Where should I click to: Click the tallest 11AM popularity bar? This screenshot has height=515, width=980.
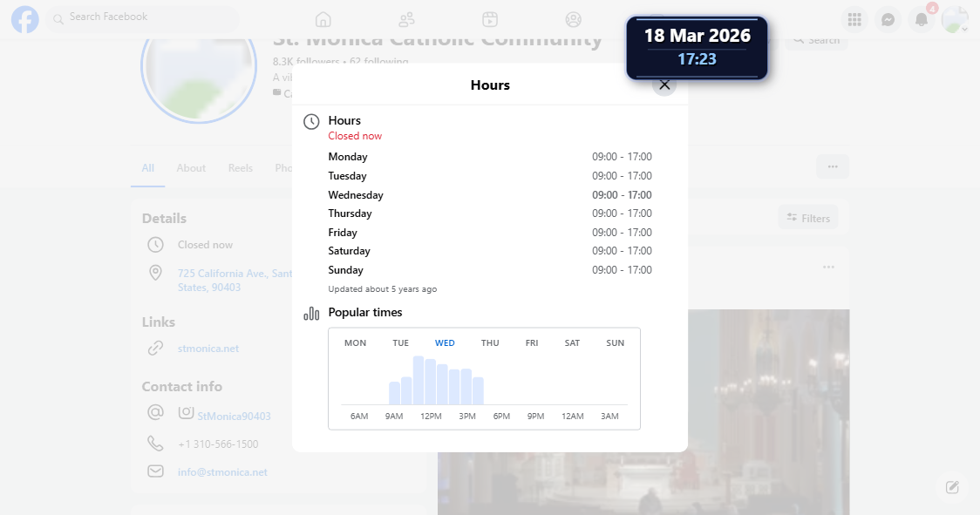[x=419, y=381]
